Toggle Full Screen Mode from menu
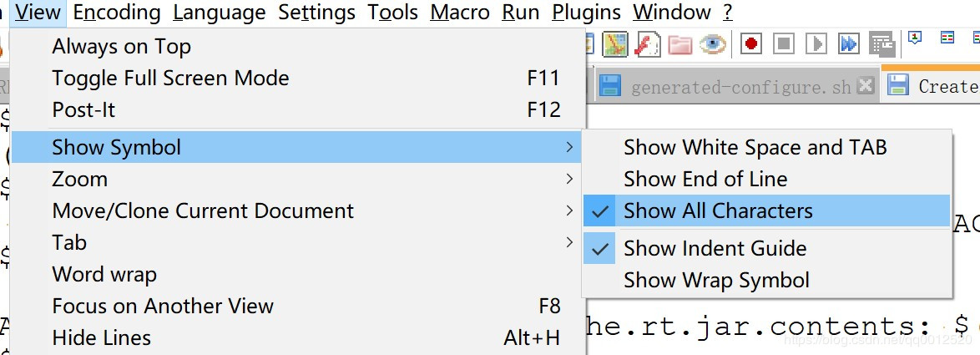Image resolution: width=980 pixels, height=355 pixels. coord(170,79)
